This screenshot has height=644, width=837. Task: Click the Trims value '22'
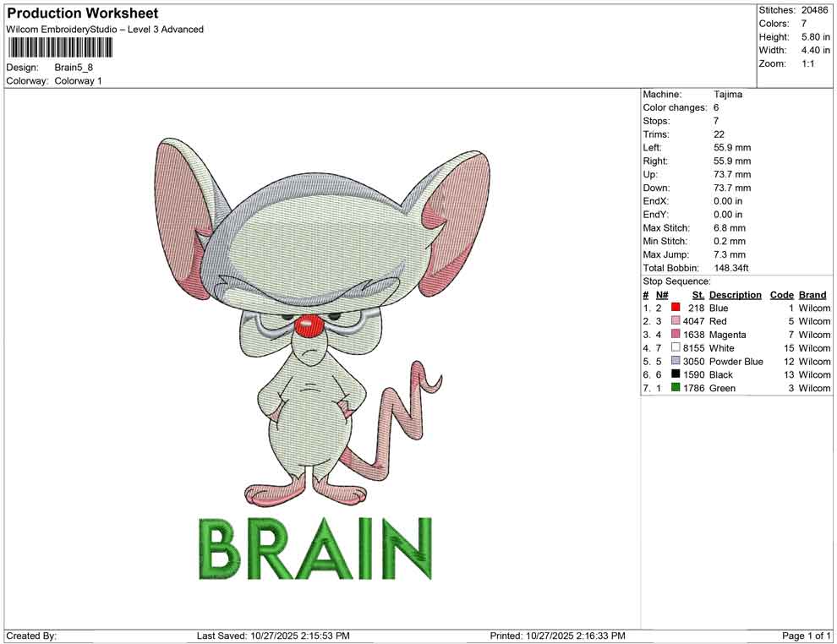coord(719,134)
